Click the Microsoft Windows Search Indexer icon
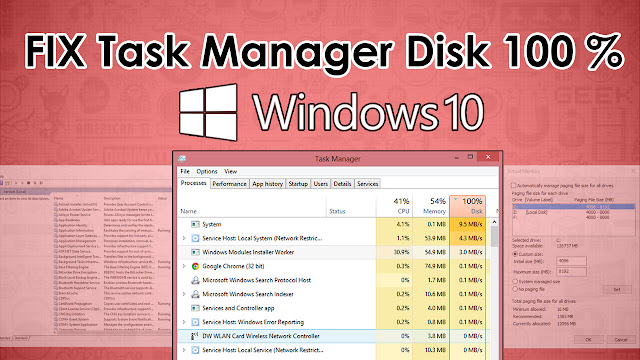Screen dimensions: 640x360 tap(196, 294)
